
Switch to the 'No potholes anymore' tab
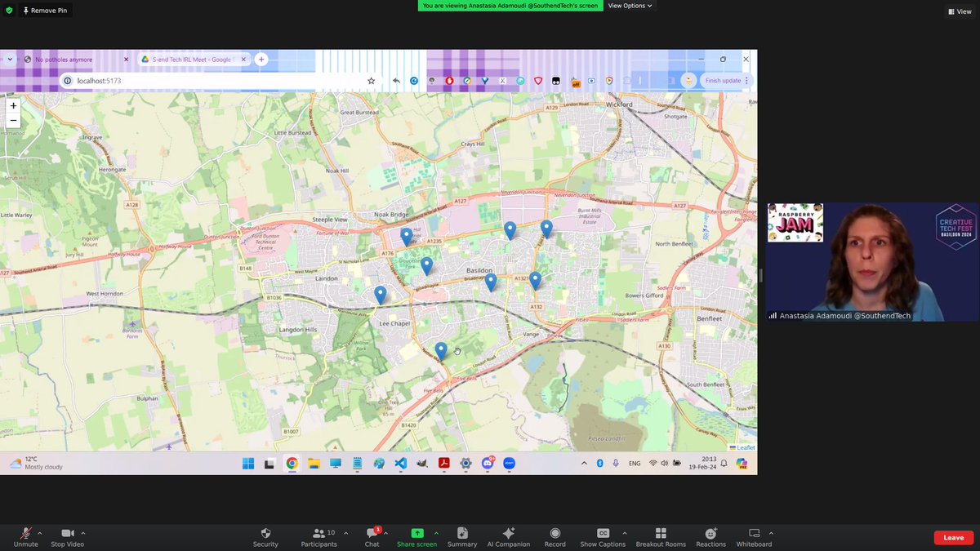click(75, 60)
